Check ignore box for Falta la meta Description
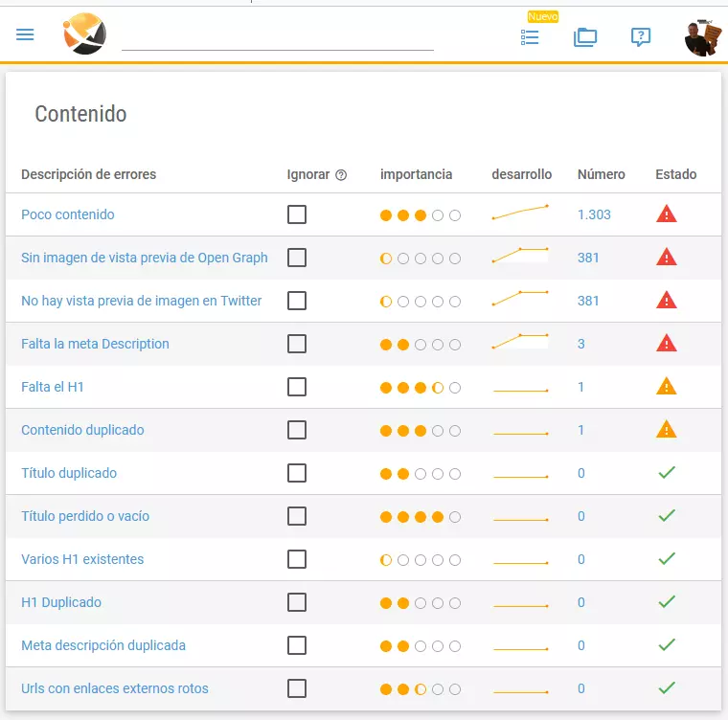728x720 pixels. [x=297, y=344]
